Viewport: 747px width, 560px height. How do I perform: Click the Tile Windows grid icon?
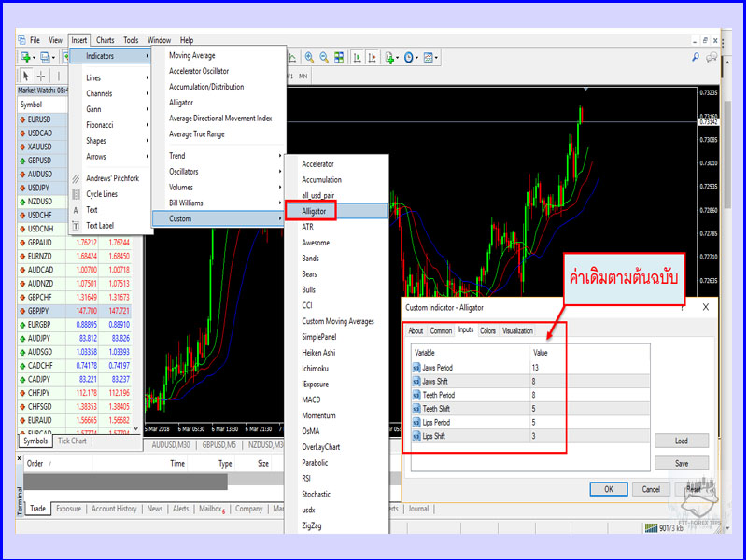(339, 58)
